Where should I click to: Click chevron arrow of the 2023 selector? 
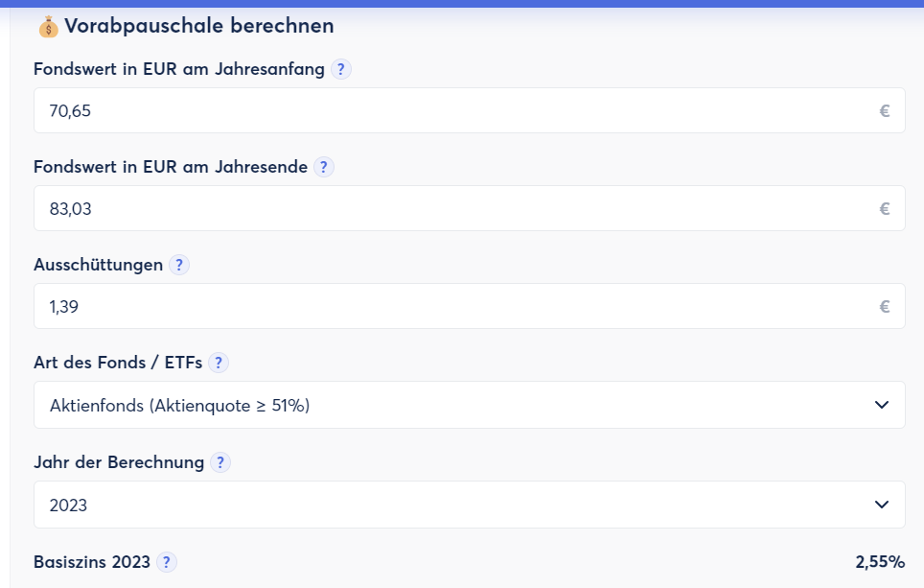point(882,505)
